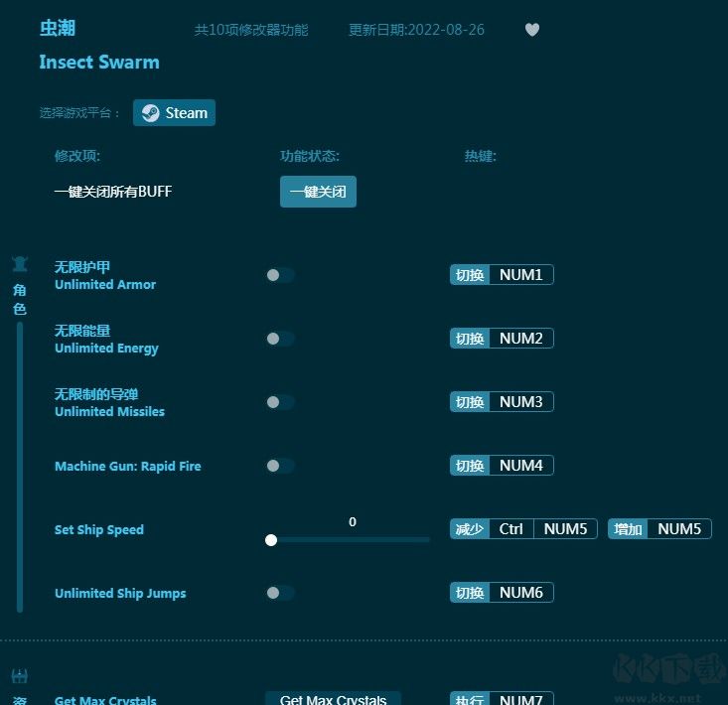This screenshot has height=705, width=728.
Task: Toggle Unlimited Missiles switch
Action: pyautogui.click(x=280, y=402)
